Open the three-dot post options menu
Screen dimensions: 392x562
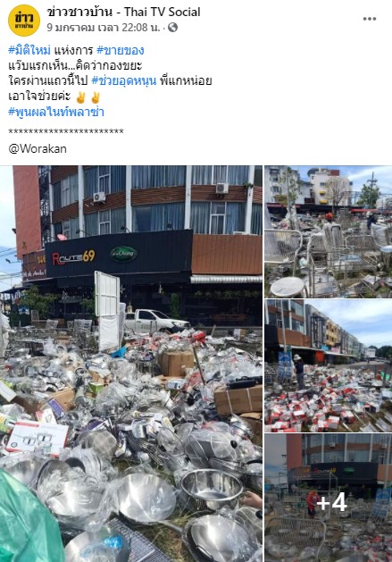point(370,19)
